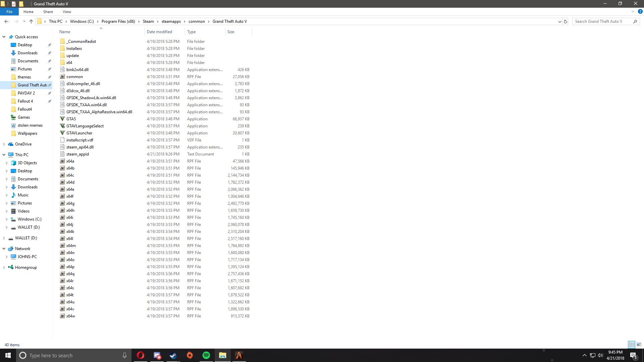Open Spotify from the taskbar
This screenshot has width=644, height=362.
tap(206, 355)
